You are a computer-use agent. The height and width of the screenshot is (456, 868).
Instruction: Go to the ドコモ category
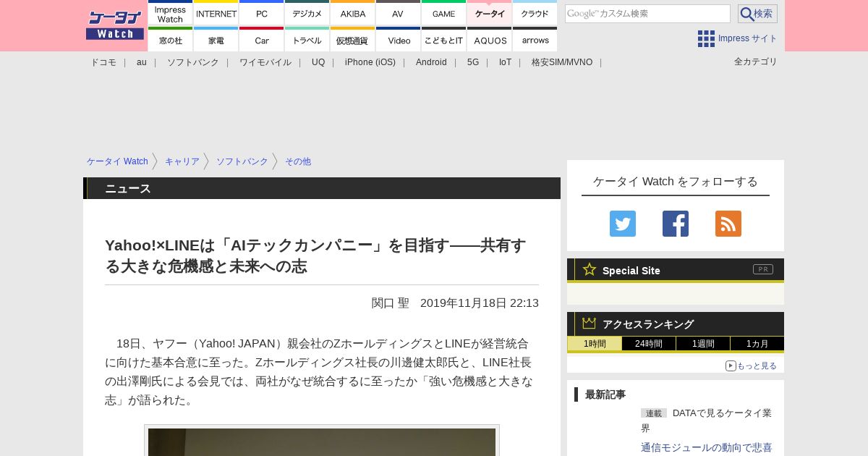(103, 62)
